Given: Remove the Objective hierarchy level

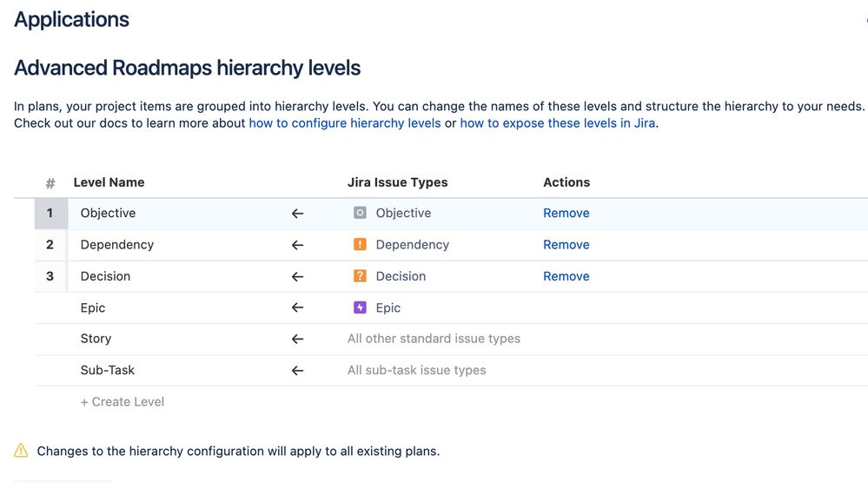Looking at the screenshot, I should pyautogui.click(x=566, y=213).
